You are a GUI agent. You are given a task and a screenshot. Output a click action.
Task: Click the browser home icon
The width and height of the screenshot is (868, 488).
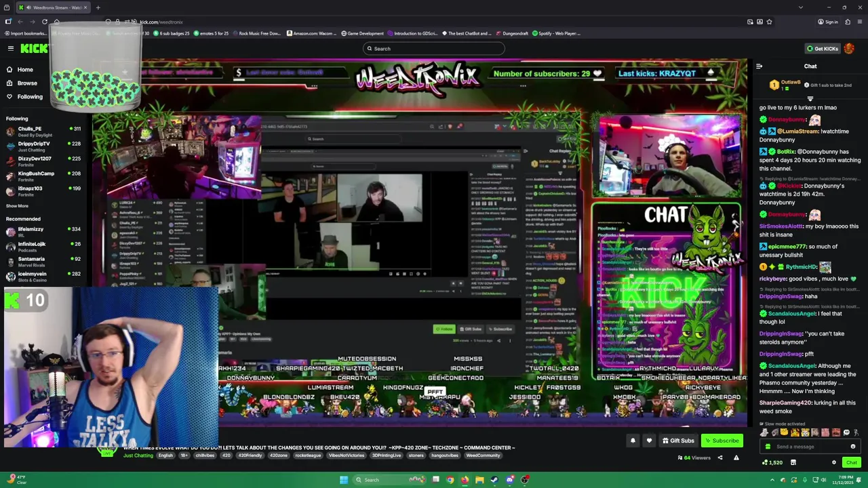(57, 22)
